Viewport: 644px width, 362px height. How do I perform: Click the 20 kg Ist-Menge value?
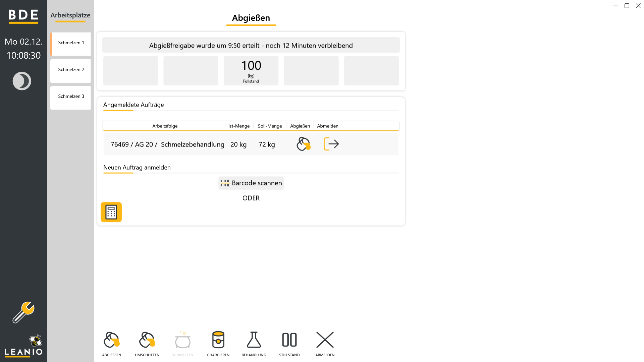238,144
